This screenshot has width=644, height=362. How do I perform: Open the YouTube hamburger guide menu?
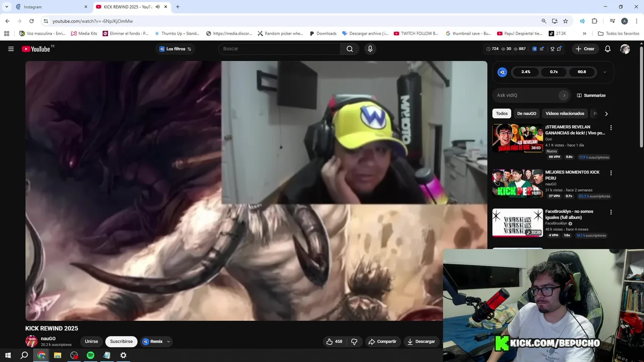pyautogui.click(x=11, y=49)
